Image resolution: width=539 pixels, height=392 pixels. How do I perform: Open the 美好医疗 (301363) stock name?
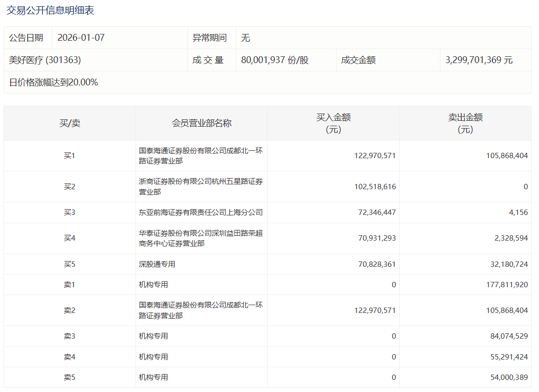[x=45, y=60]
